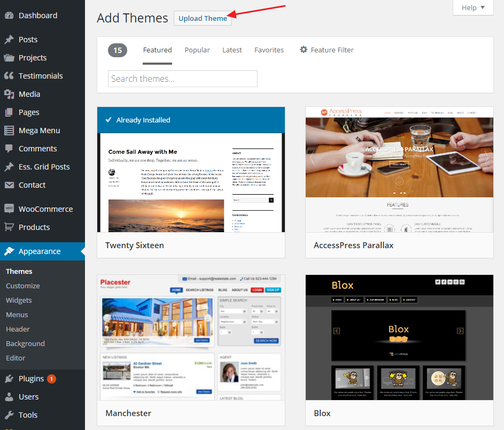Click the Testimonials quote icon

pos(9,75)
